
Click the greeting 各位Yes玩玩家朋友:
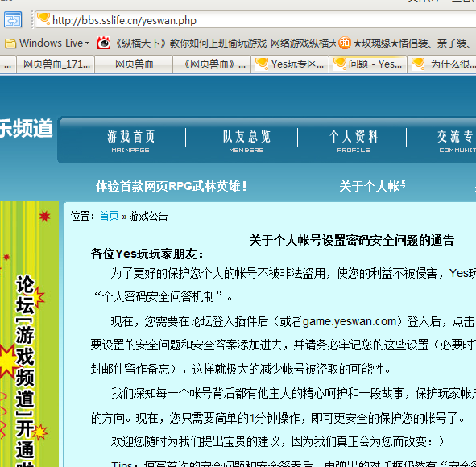pos(147,254)
